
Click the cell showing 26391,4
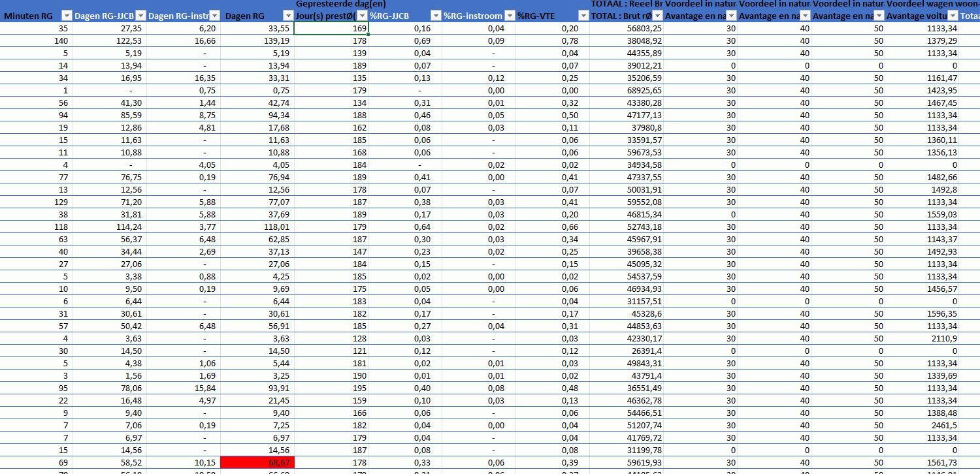coord(627,351)
